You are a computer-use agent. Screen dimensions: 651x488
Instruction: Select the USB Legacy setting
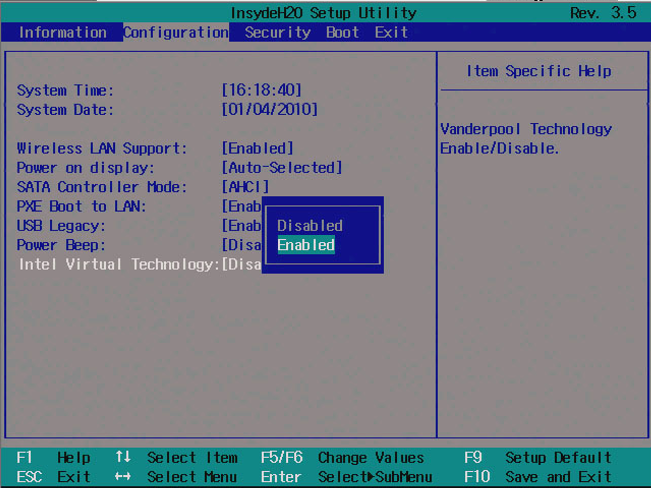[63, 226]
